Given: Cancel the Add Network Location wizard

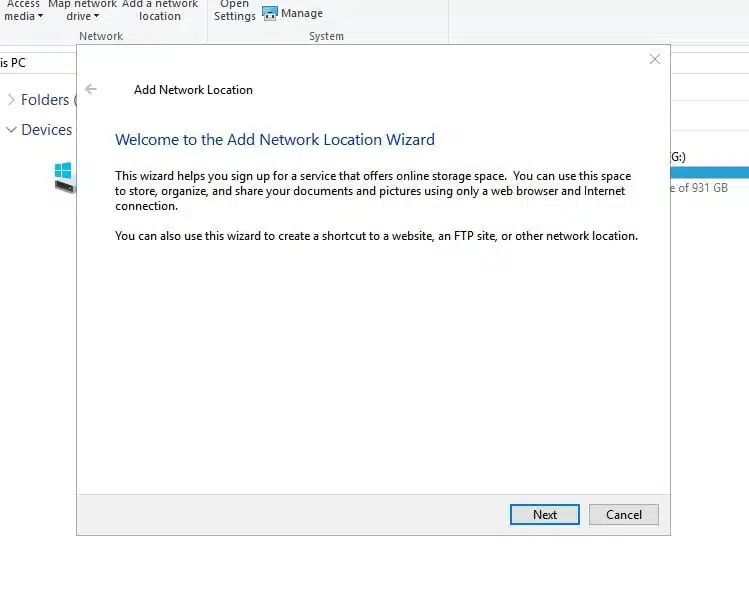Looking at the screenshot, I should (x=623, y=514).
